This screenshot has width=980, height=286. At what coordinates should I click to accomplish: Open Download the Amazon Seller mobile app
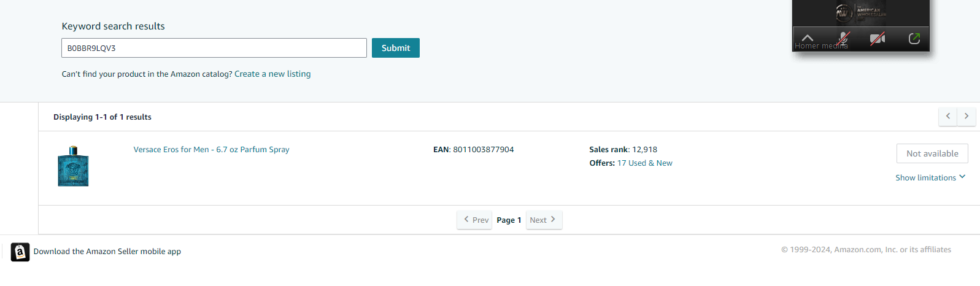[107, 252]
